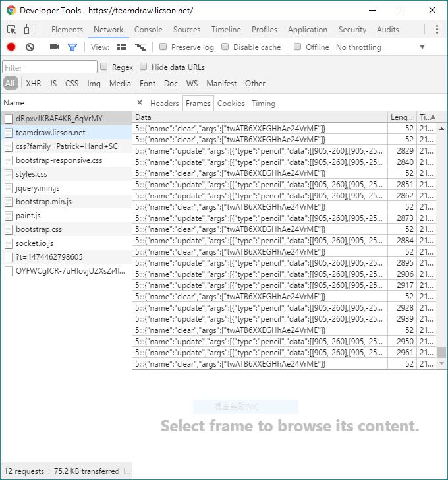Screen dimensions: 448x480
Task: Switch to the Timeline tab
Action: [x=226, y=30]
